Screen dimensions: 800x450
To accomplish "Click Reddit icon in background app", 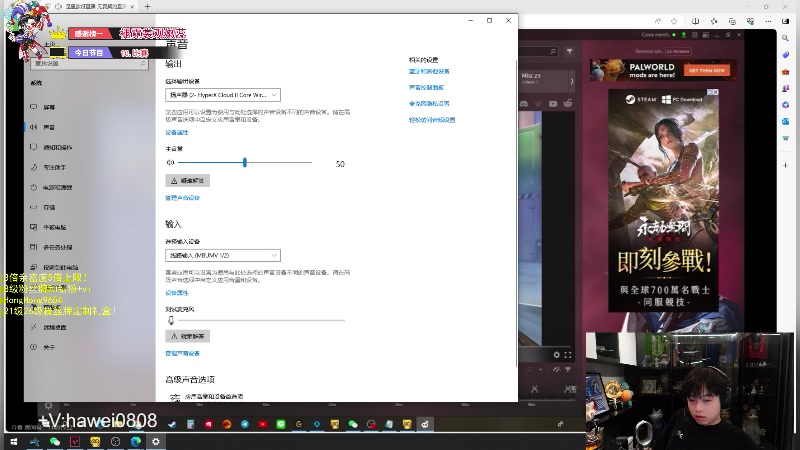I will (568, 104).
